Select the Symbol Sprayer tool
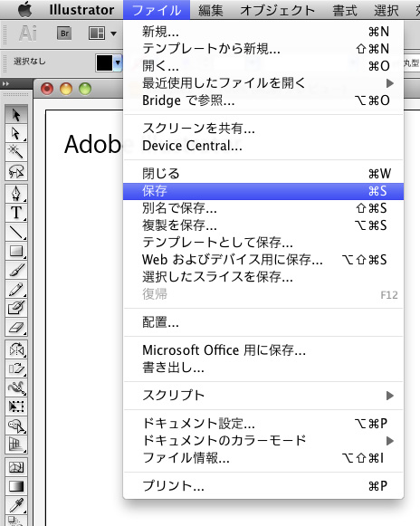The image size is (420, 526). (x=16, y=426)
